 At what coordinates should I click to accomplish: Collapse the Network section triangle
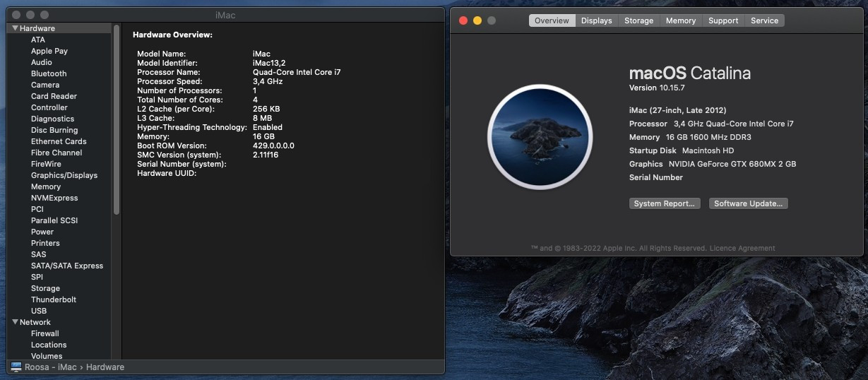[x=15, y=322]
